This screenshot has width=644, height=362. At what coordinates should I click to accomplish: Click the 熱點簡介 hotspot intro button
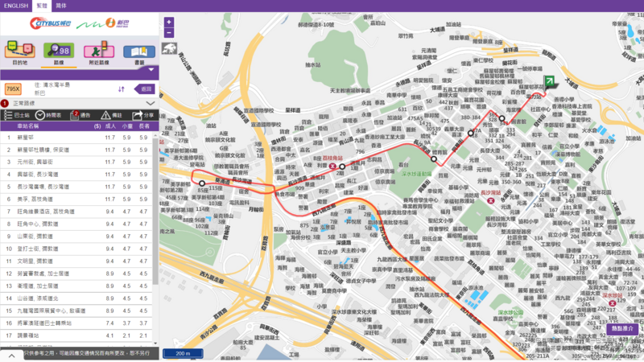tap(622, 328)
